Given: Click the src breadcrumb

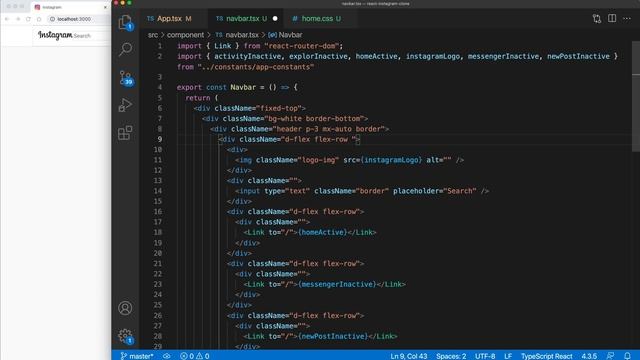Looking at the screenshot, I should pos(153,35).
